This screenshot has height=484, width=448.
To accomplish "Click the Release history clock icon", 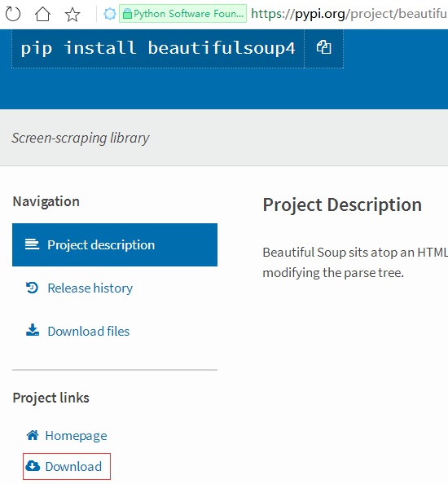I will 32,288.
